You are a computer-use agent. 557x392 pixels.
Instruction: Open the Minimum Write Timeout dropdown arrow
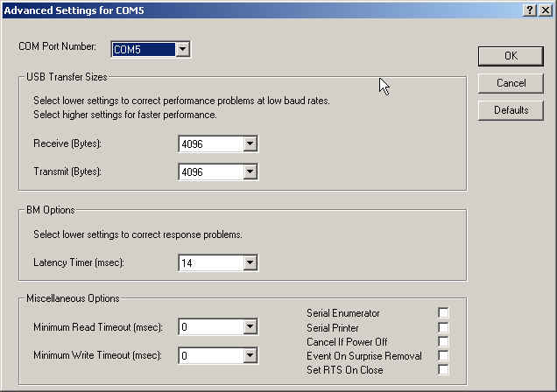(250, 355)
